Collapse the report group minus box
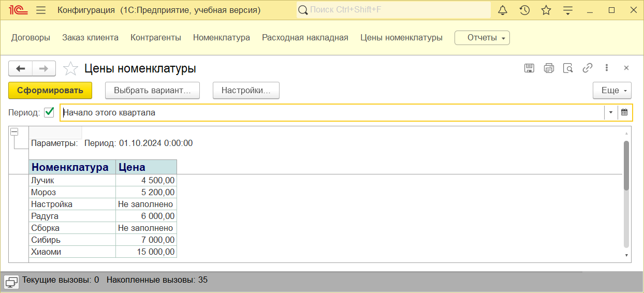 click(x=14, y=132)
